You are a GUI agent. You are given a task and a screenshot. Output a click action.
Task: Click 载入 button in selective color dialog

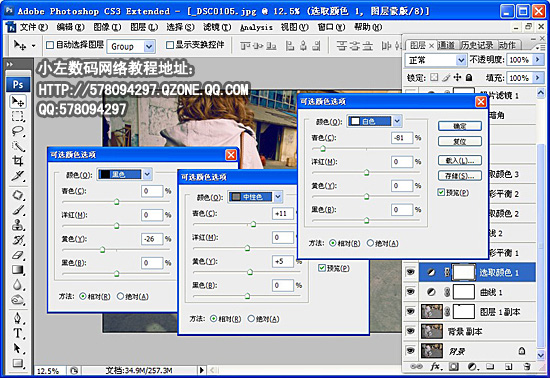pyautogui.click(x=460, y=161)
